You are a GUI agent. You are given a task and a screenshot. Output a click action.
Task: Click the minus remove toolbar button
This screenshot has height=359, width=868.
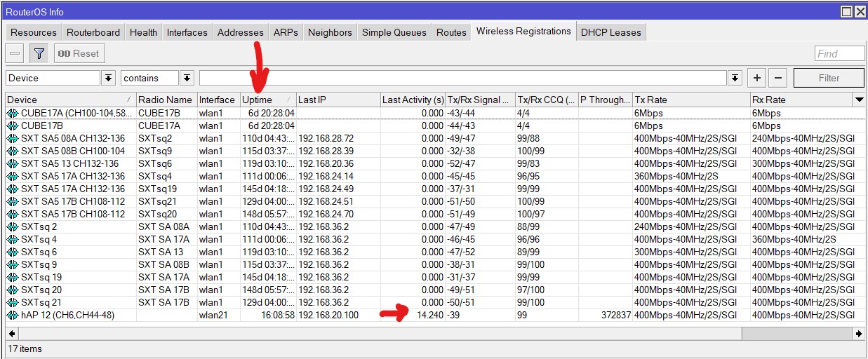[15, 53]
